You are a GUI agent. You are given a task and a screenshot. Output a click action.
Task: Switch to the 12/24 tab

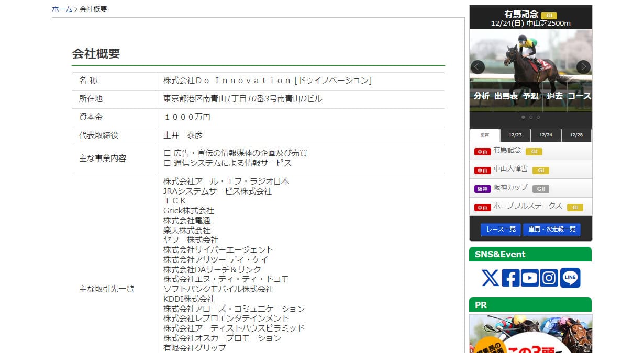tap(546, 135)
